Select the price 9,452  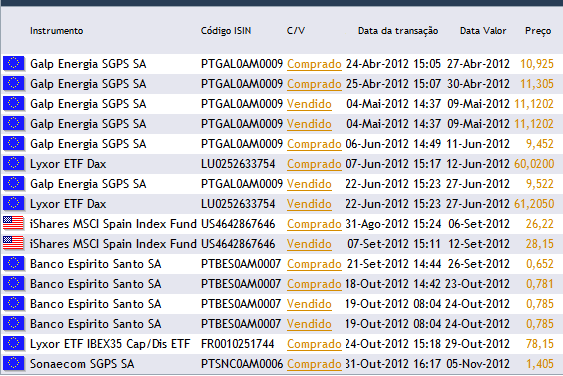540,144
